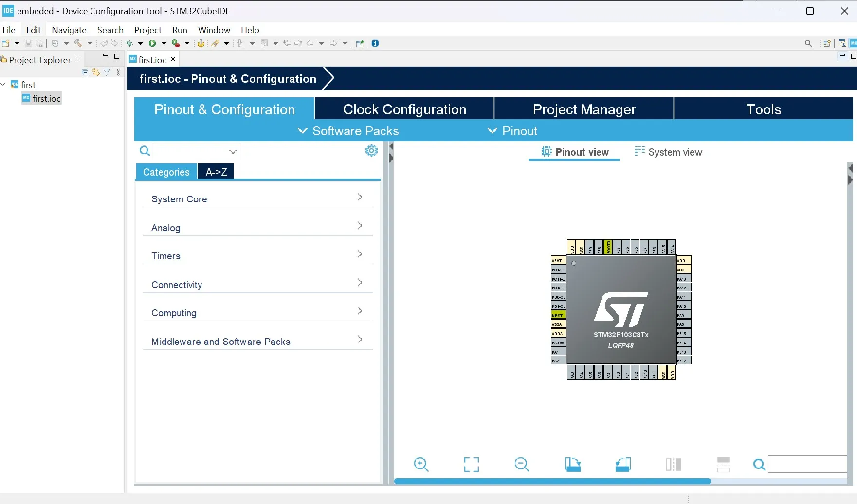Image resolution: width=857 pixels, height=504 pixels.
Task: Click the Project Explorer filter icon
Action: pos(107,72)
